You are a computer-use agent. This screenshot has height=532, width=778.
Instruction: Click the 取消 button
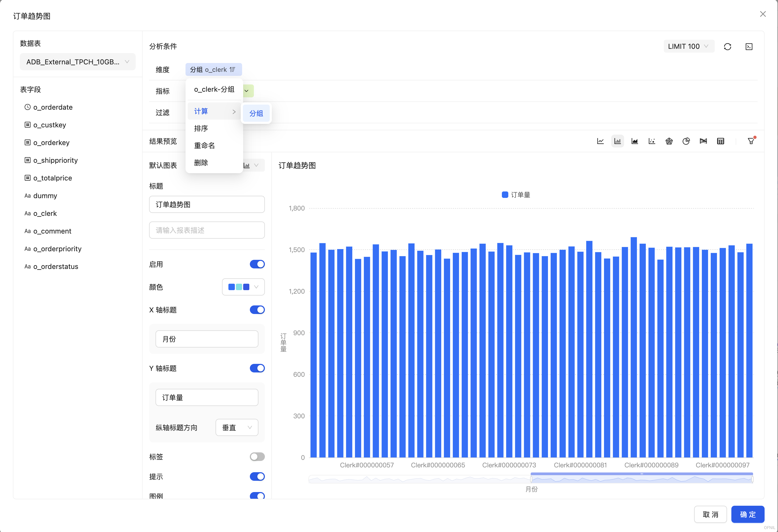point(710,514)
